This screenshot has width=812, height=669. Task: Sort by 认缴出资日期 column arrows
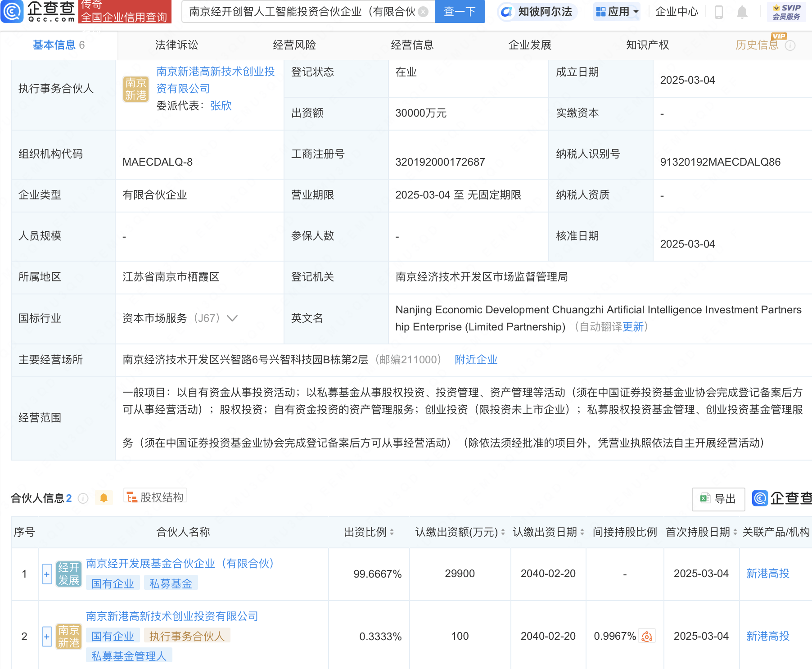point(582,532)
